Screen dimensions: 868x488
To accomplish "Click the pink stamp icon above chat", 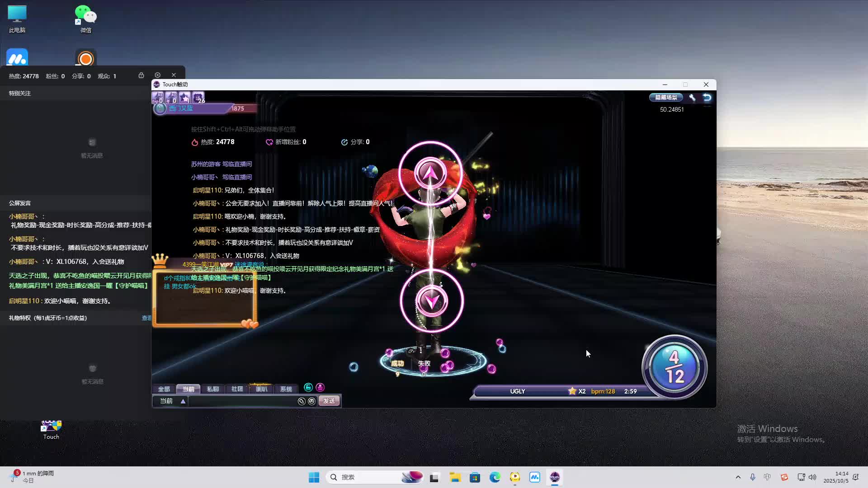I will click(x=320, y=387).
